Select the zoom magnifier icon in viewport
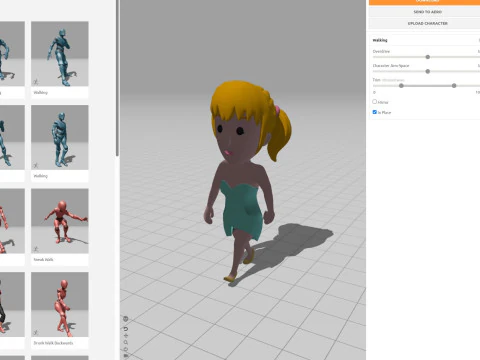 point(126,342)
